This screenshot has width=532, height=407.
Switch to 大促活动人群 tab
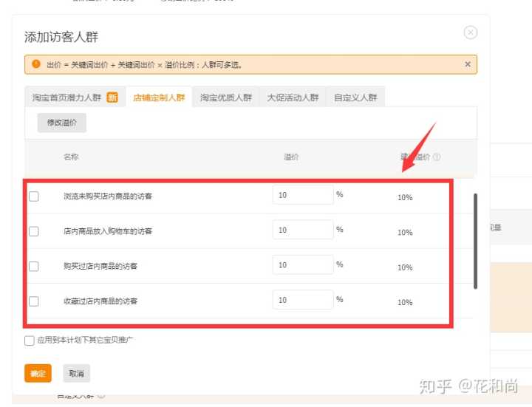point(293,98)
